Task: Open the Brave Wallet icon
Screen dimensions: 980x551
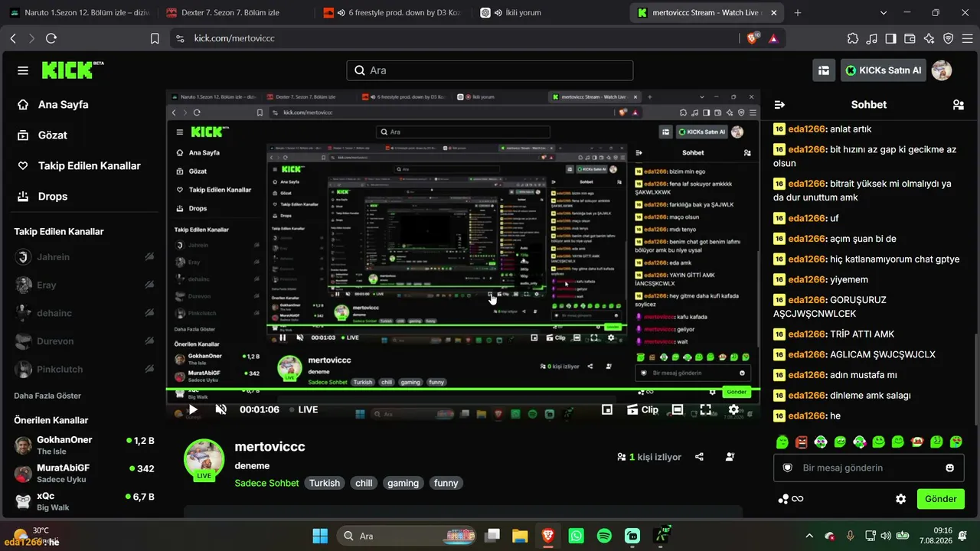Action: pos(910,38)
